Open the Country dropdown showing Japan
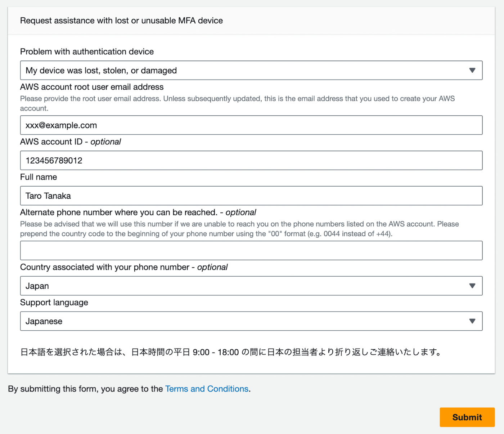 (251, 286)
